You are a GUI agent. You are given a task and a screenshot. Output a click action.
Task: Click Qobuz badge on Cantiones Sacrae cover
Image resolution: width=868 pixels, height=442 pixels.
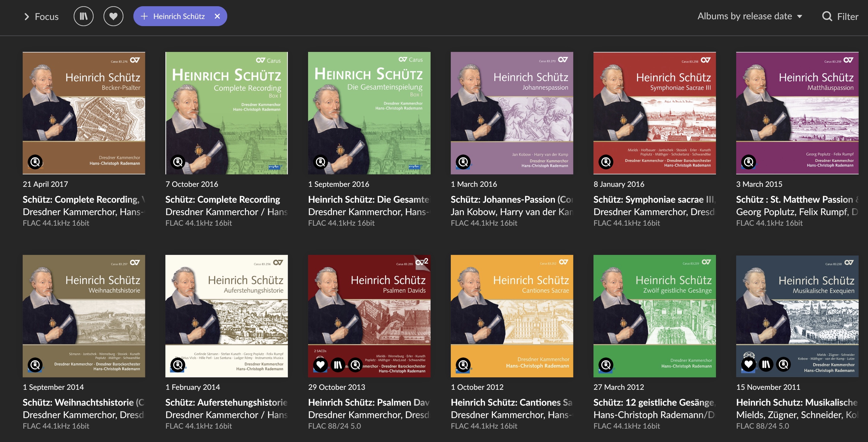coord(463,365)
